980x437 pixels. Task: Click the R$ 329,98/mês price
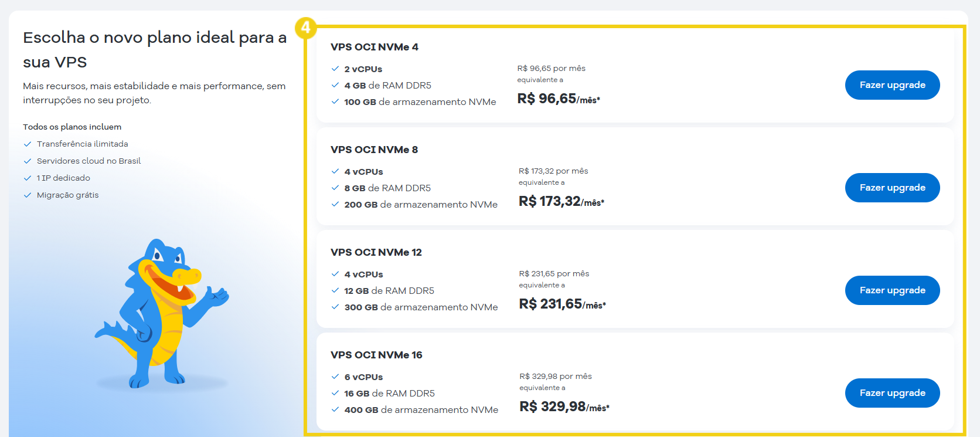(x=564, y=406)
